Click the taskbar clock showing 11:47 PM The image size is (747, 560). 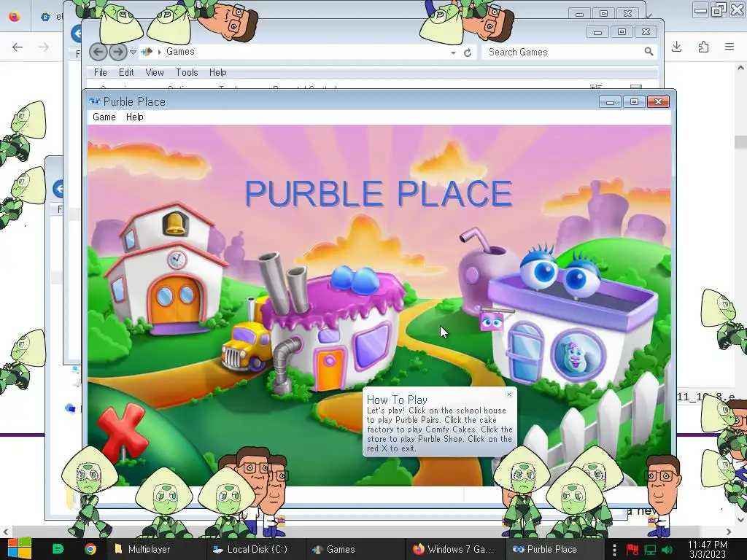(708, 549)
